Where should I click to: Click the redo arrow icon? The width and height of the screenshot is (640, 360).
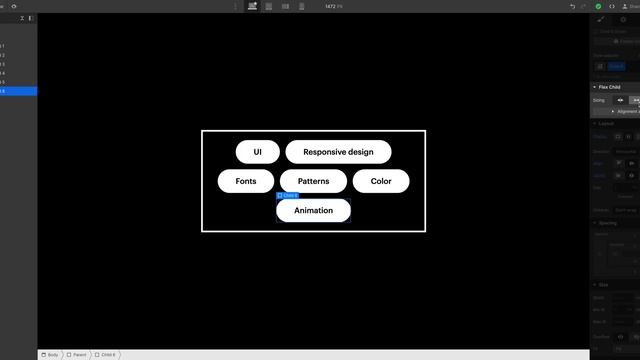click(584, 7)
